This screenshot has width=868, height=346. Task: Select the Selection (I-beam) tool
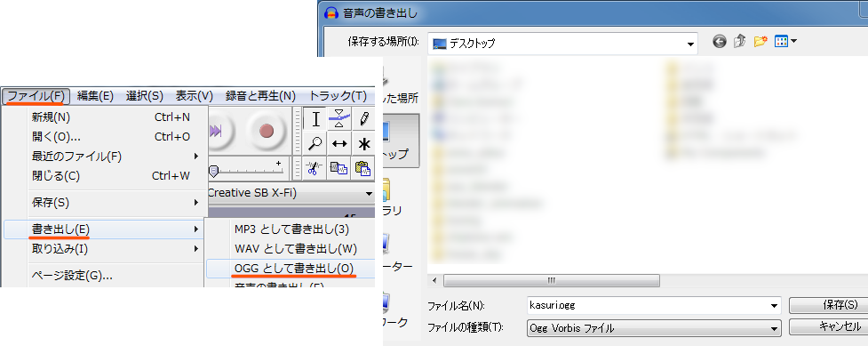click(315, 118)
